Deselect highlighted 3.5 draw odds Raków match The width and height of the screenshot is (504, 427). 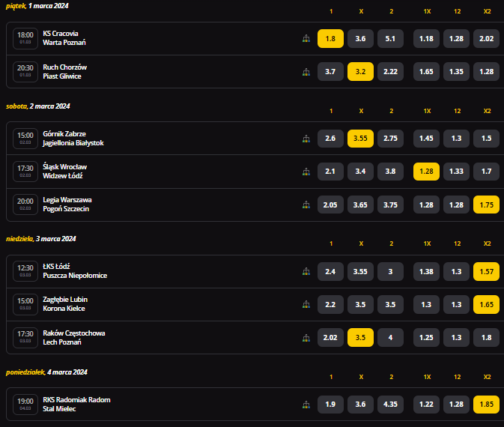coord(360,338)
